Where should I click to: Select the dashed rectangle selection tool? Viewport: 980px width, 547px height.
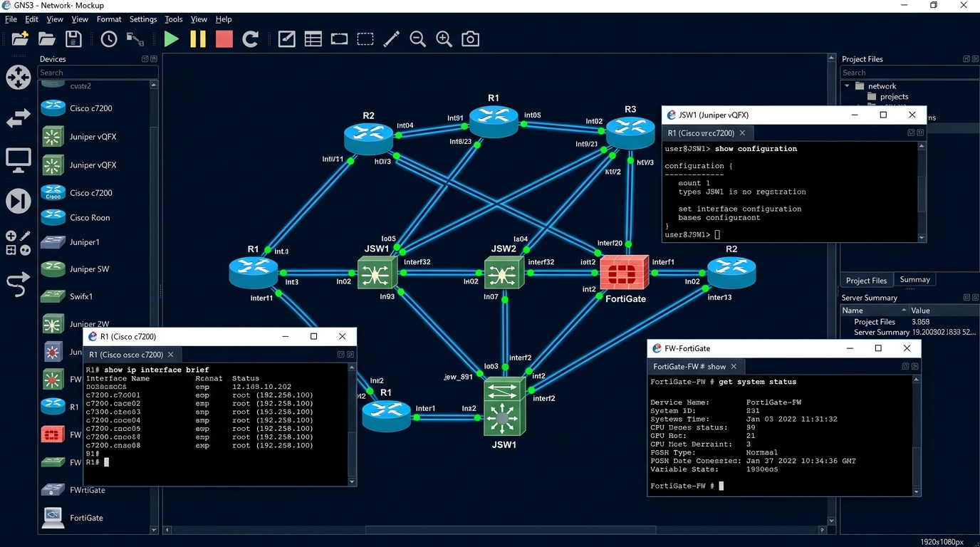[365, 38]
